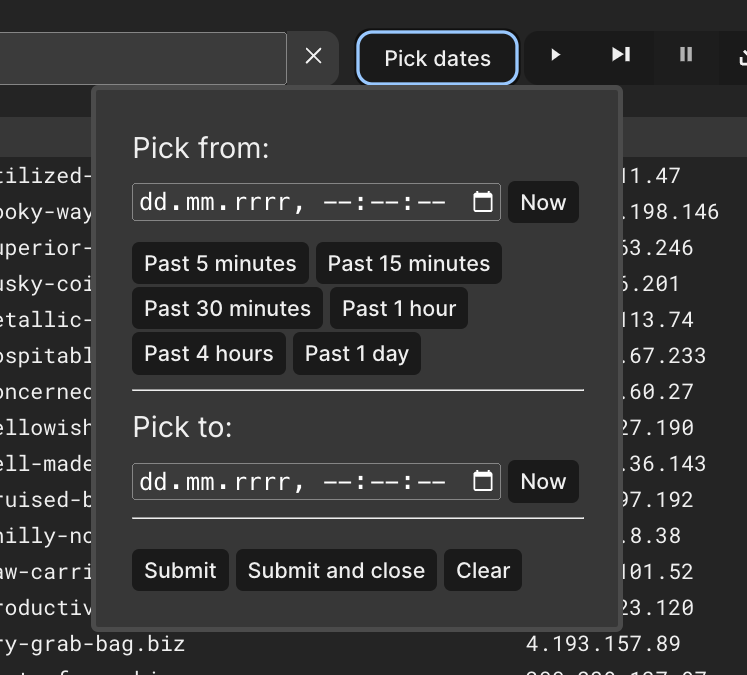Select the Past 1 day preset
This screenshot has height=675, width=747.
point(357,354)
